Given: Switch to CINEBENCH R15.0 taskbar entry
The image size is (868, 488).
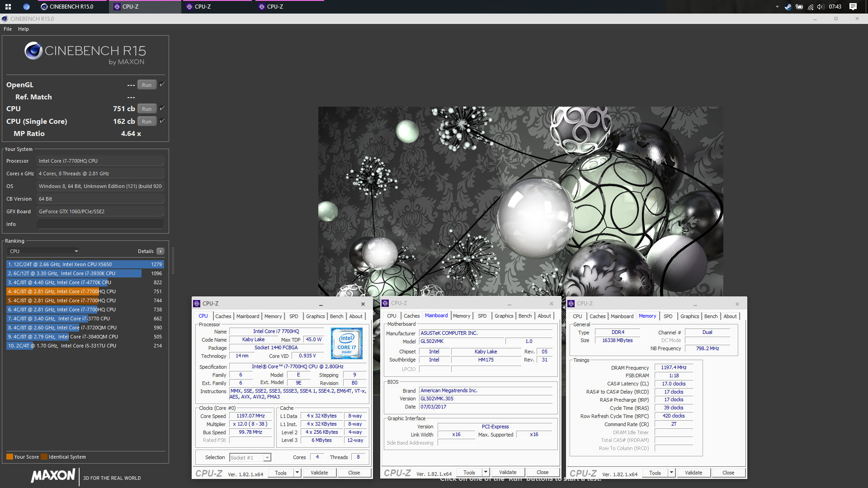Looking at the screenshot, I should (x=72, y=7).
